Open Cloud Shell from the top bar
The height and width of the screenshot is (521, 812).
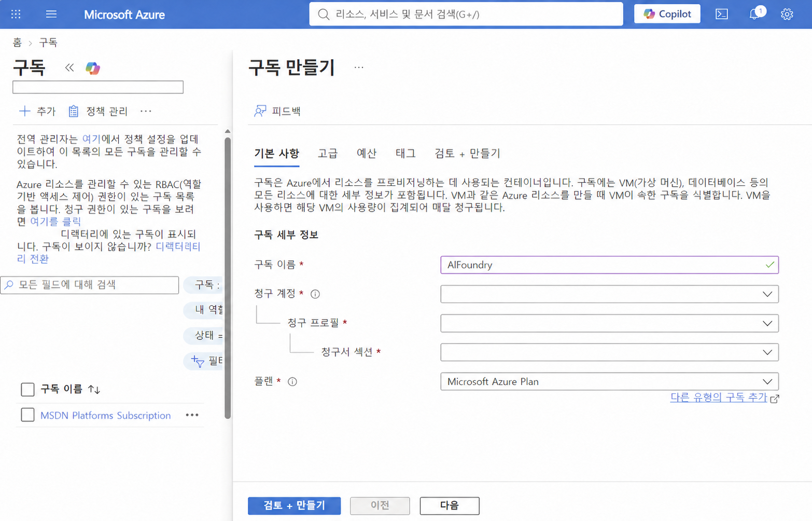(722, 14)
